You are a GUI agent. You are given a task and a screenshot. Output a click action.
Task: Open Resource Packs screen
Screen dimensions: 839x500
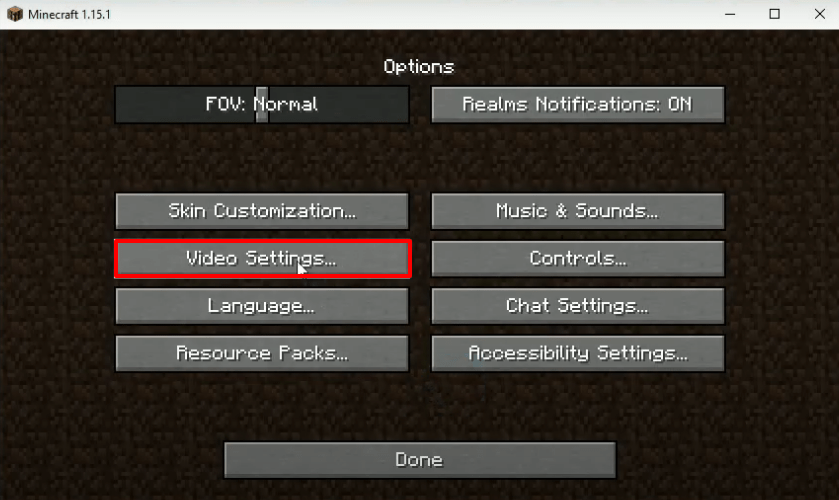262,353
